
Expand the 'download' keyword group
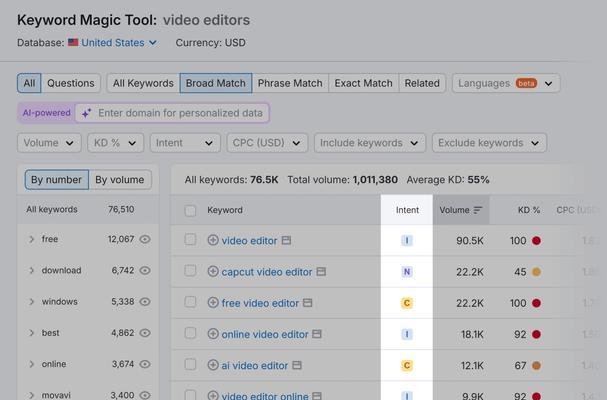[32, 270]
